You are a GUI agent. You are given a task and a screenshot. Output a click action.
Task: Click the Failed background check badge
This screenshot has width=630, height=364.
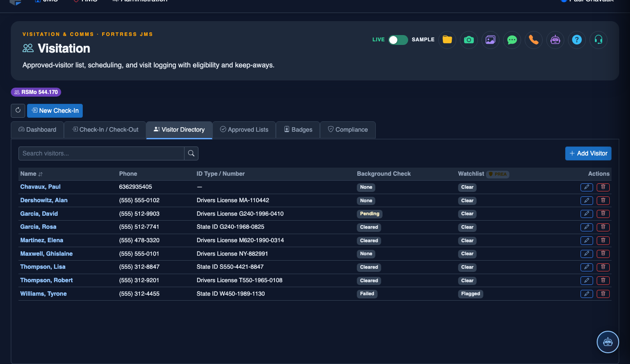pos(367,294)
